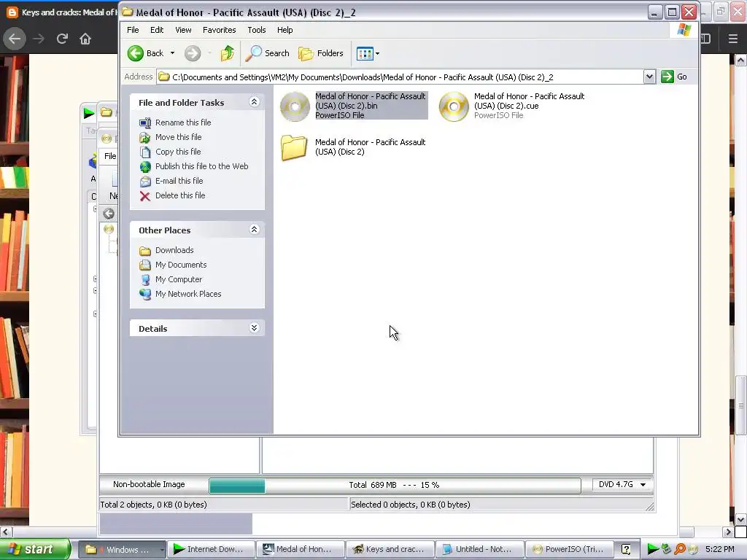
Task: Switch to PowerISO taskbar button
Action: pos(569,550)
